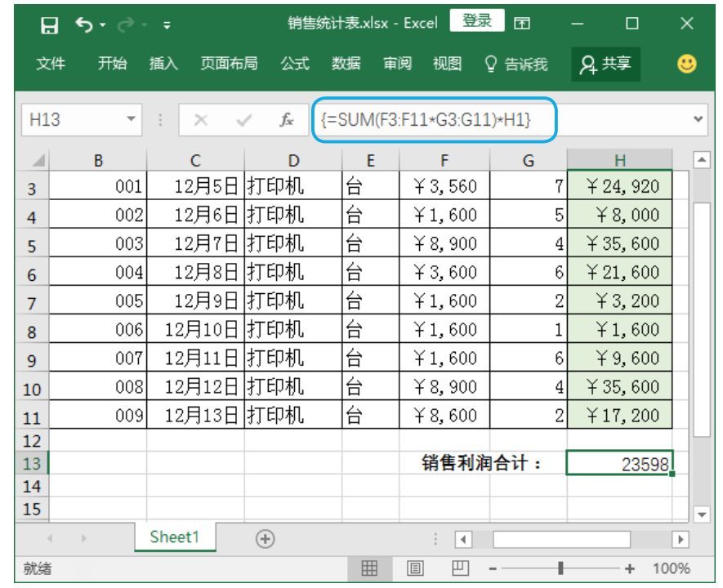Click the vertical scrollbar down arrow
Viewport: 723px width, 588px height.
click(x=701, y=514)
